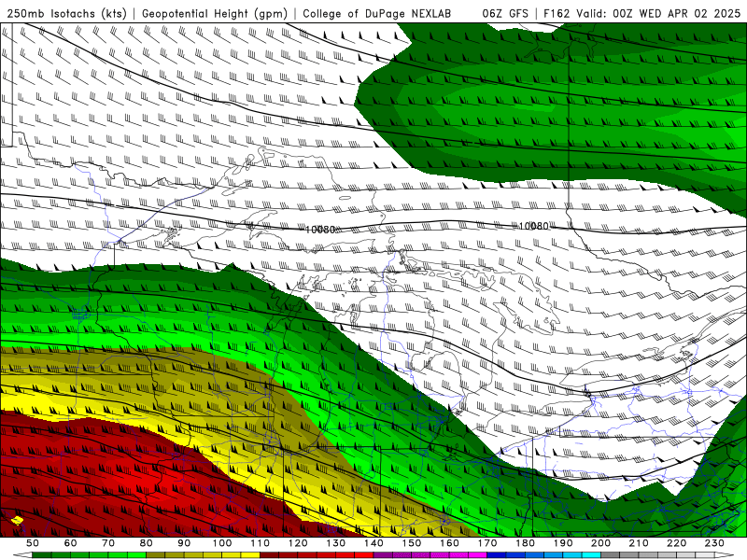Click the 90 knot legend label
This screenshot has width=747, height=560.
click(184, 543)
